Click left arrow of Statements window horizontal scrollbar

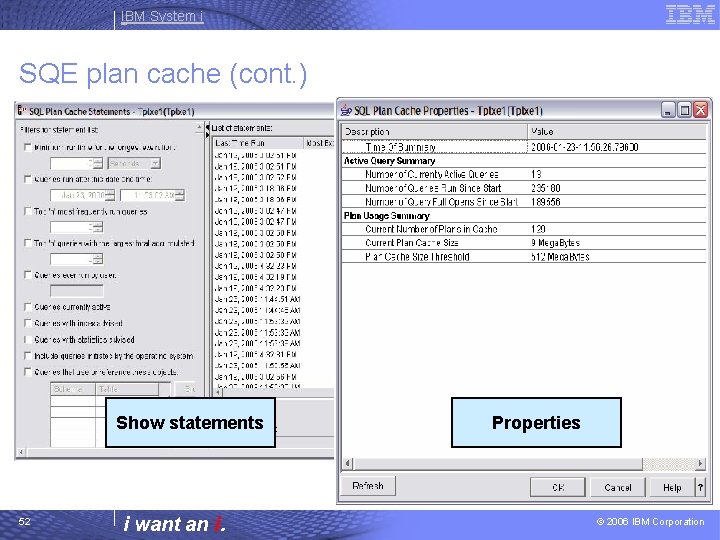click(21, 452)
